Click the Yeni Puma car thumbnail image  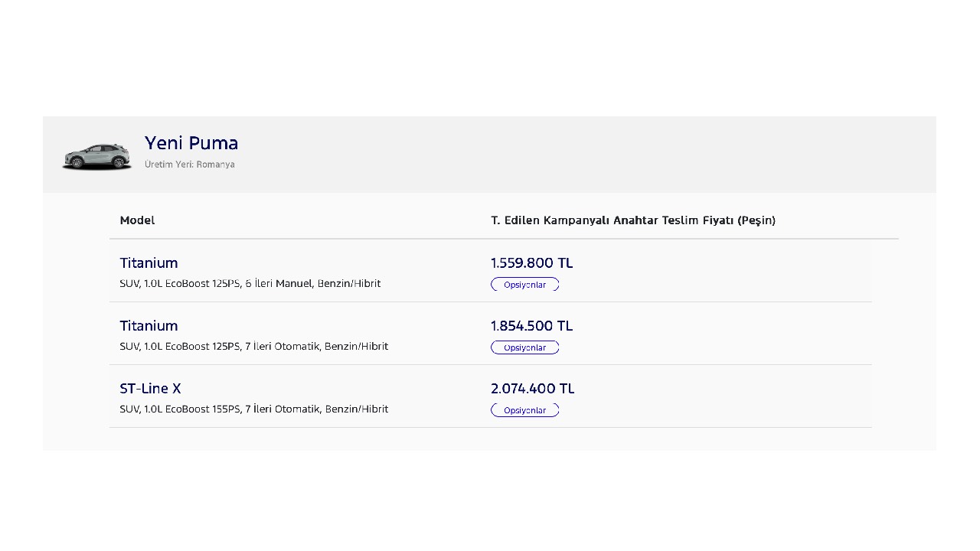tap(96, 156)
